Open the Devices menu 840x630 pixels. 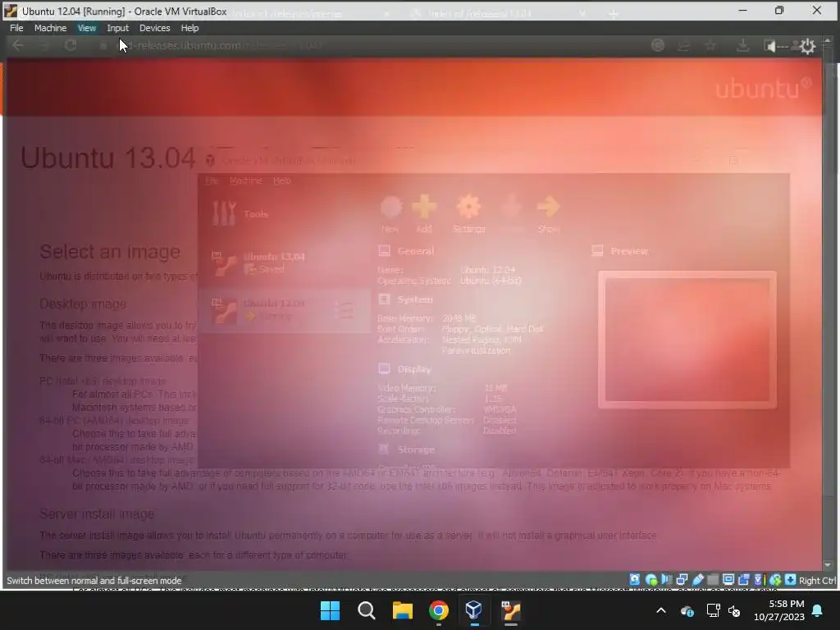coord(154,28)
